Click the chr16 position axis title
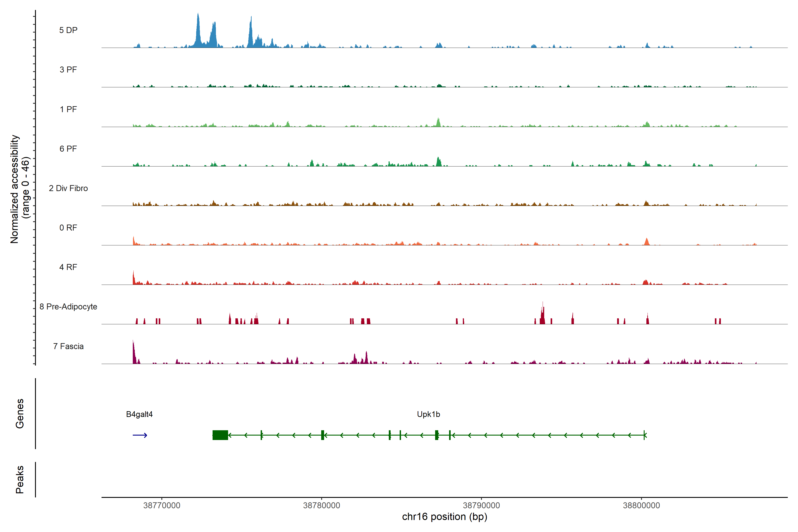 click(444, 517)
